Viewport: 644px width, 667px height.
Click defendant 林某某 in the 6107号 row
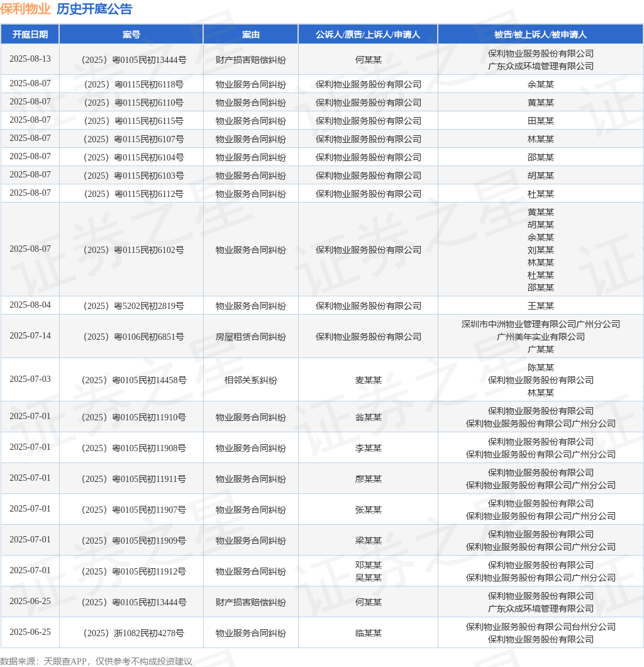click(x=541, y=140)
